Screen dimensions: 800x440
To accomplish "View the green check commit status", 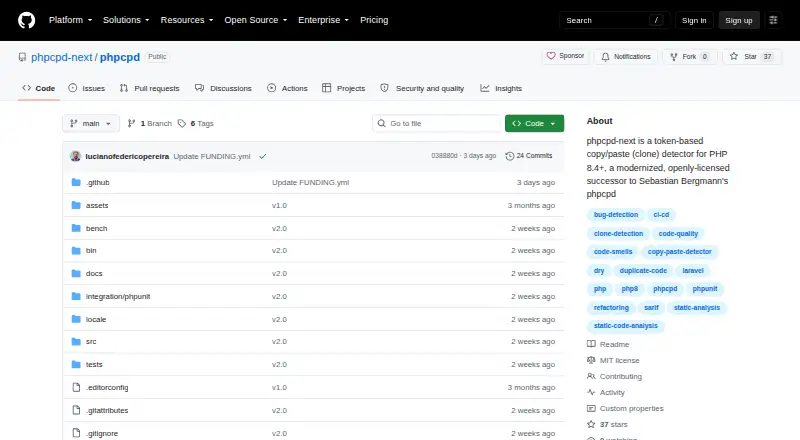I will (x=262, y=156).
